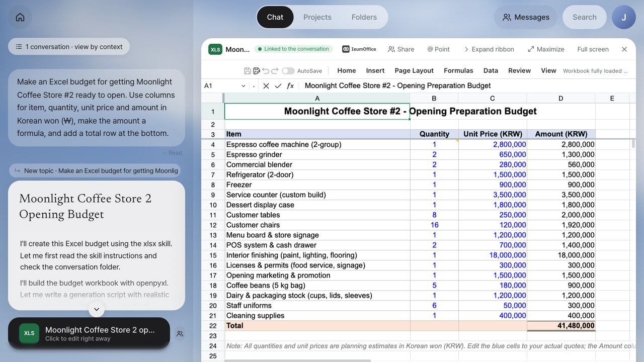
Task: Open Messages
Action: pos(526,17)
